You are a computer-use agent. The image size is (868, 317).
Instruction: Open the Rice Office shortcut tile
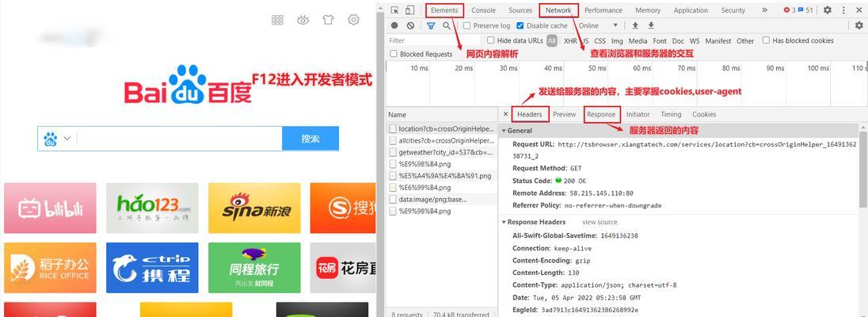point(50,268)
